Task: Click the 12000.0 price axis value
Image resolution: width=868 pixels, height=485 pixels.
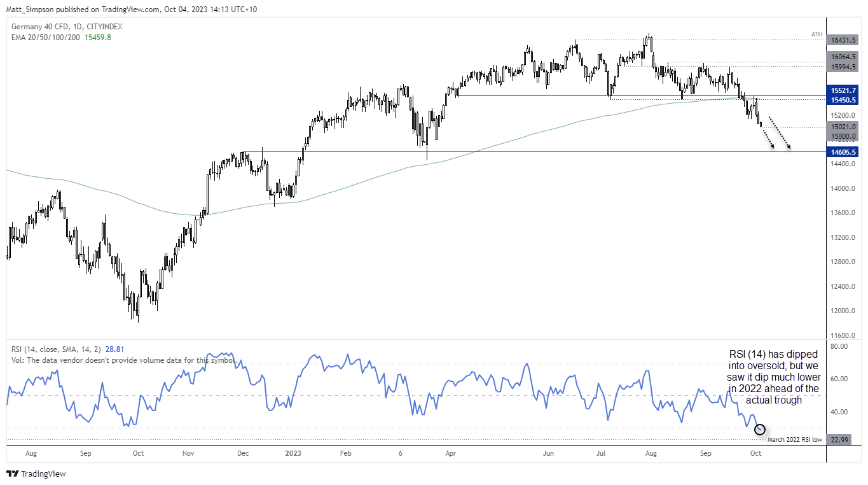Action: [x=844, y=311]
